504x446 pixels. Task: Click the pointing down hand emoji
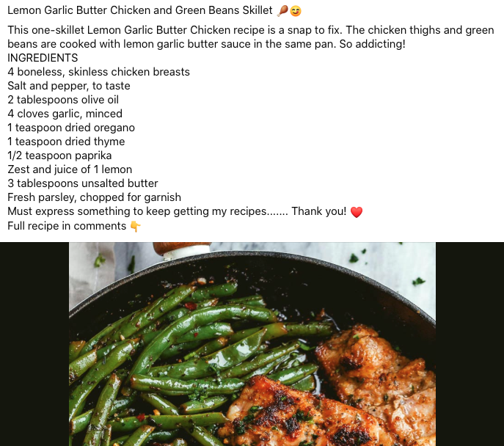click(135, 227)
